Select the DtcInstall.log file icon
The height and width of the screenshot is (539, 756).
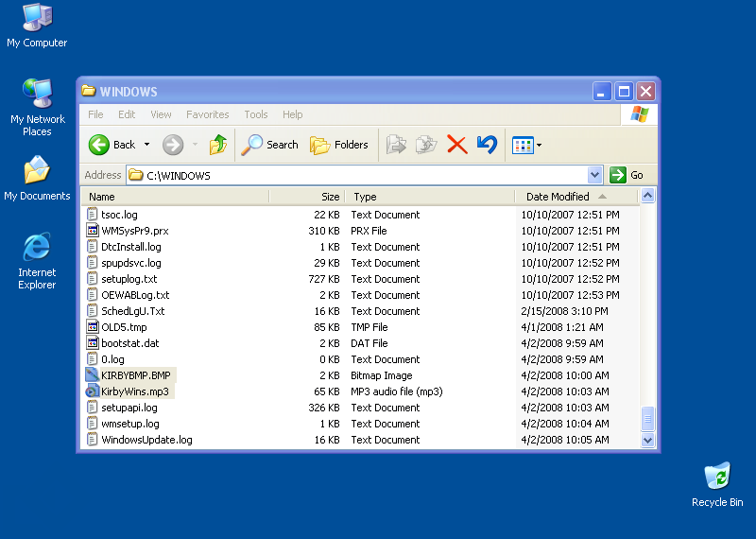(92, 247)
